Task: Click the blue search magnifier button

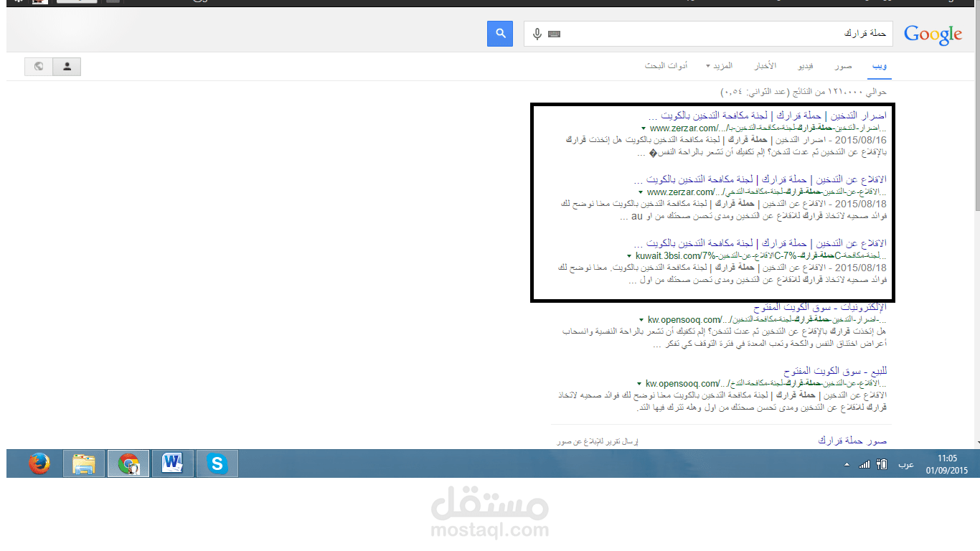Action: (500, 33)
